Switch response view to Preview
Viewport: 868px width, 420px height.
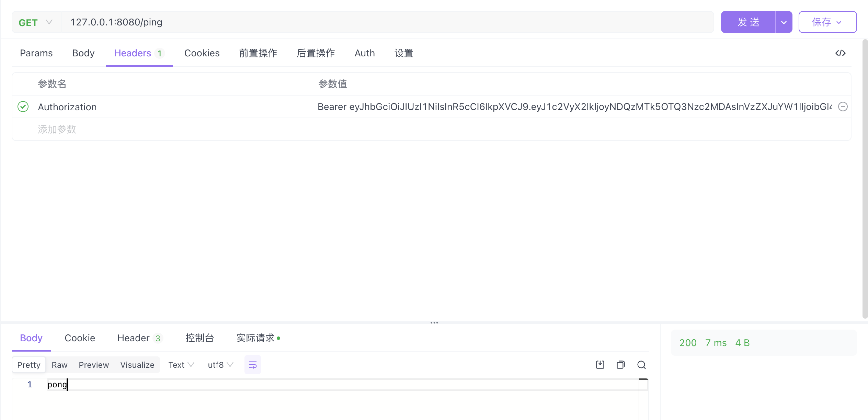(93, 365)
